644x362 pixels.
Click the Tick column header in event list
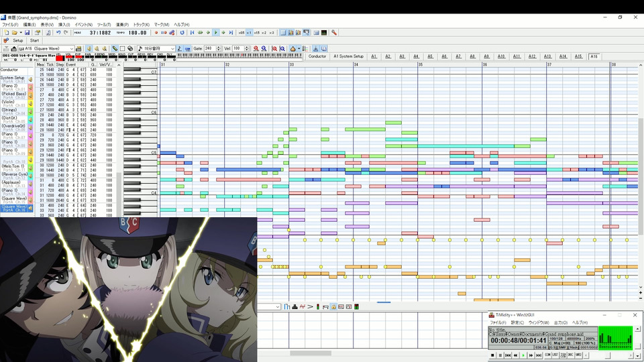(50, 65)
